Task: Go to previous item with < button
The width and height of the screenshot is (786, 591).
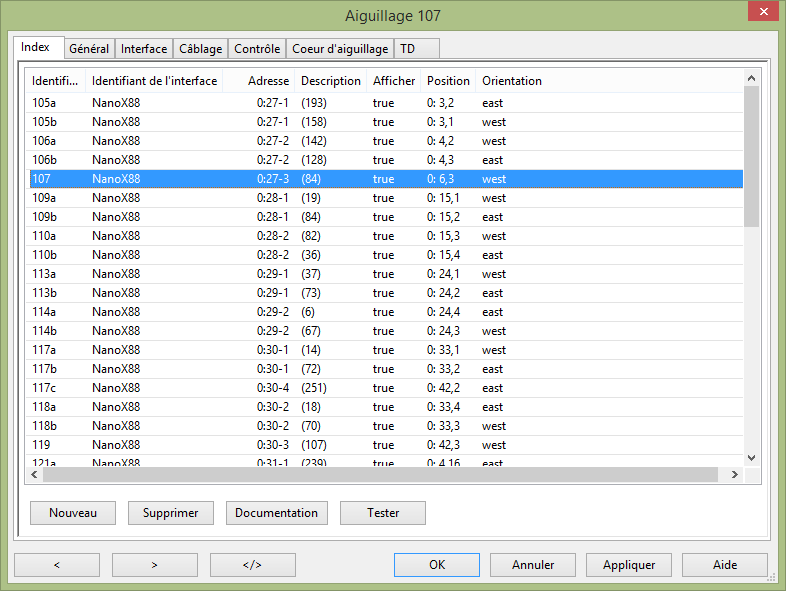Action: pos(56,565)
